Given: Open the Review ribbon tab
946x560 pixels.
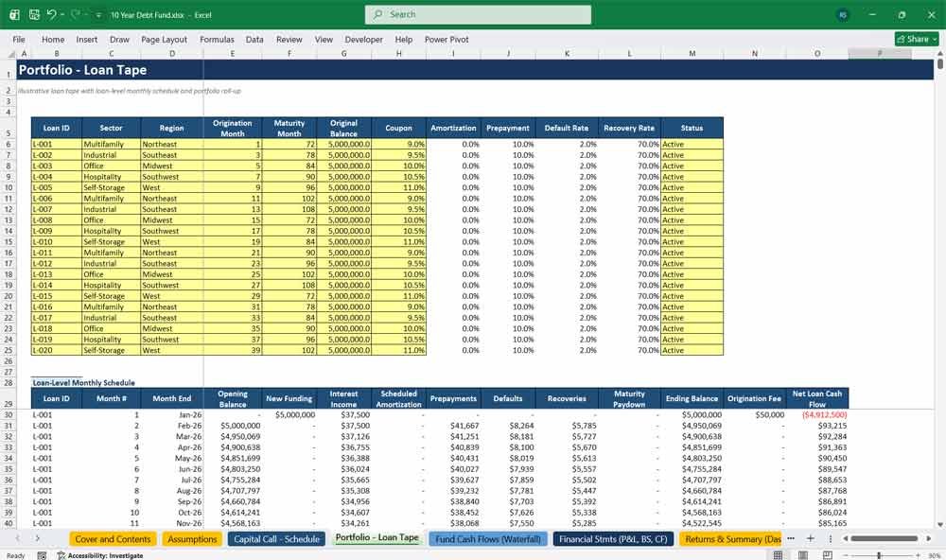Looking at the screenshot, I should tap(289, 39).
